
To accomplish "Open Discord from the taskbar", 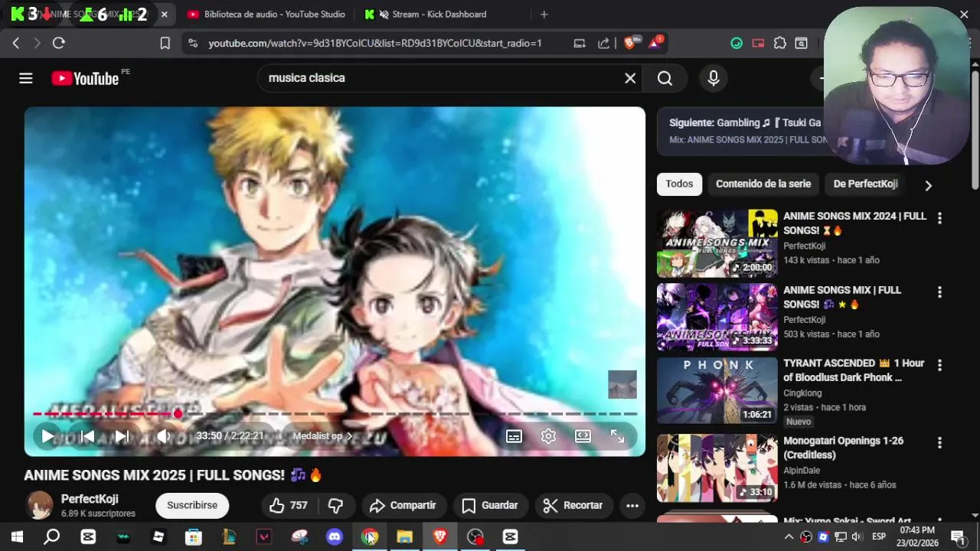I will [335, 536].
